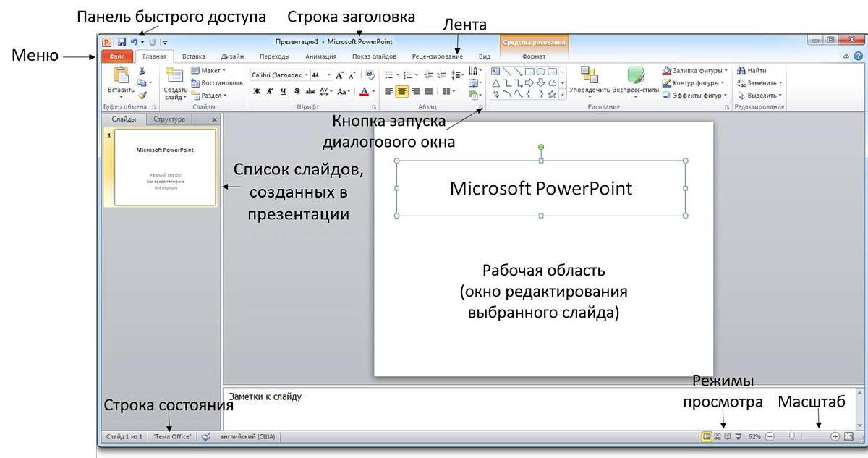The height and width of the screenshot is (458, 868).
Task: Switch to Slide Sorter view in status bar
Action: [718, 437]
